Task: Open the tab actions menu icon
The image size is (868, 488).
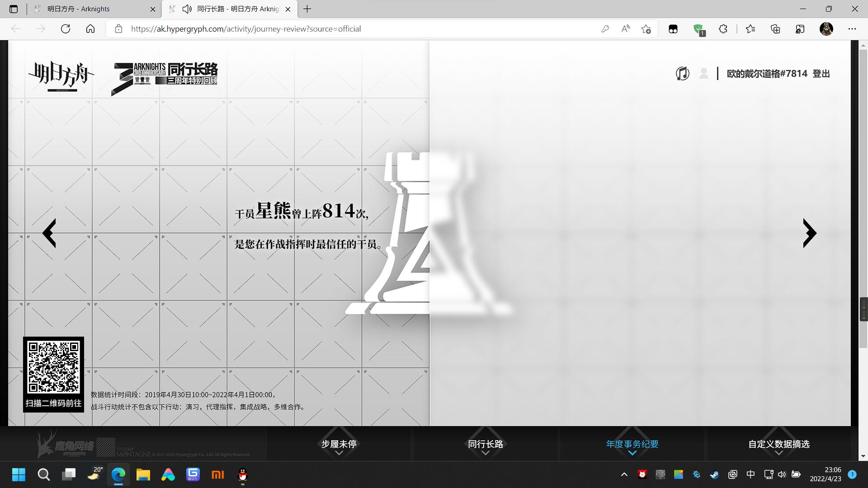Action: click(14, 9)
